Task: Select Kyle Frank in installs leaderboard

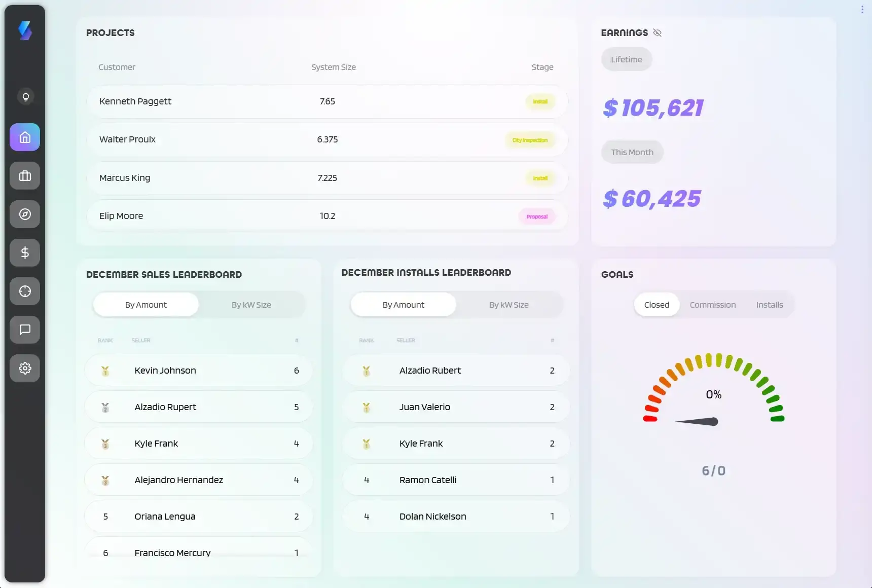Action: click(x=456, y=444)
